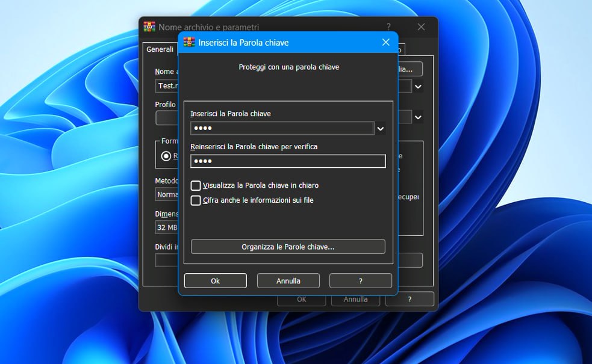This screenshot has height=364, width=592.
Task: Close the Inserisci la Parola chiave dialog
Action: 386,43
